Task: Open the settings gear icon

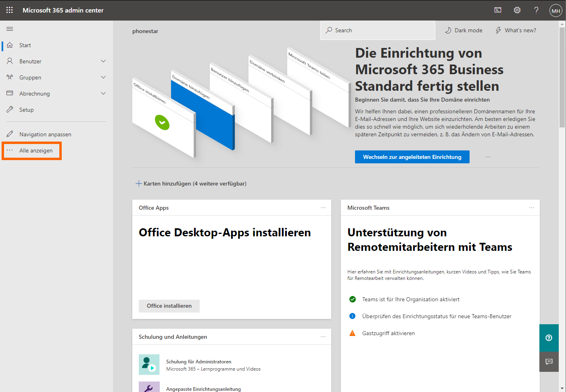Action: pos(517,10)
